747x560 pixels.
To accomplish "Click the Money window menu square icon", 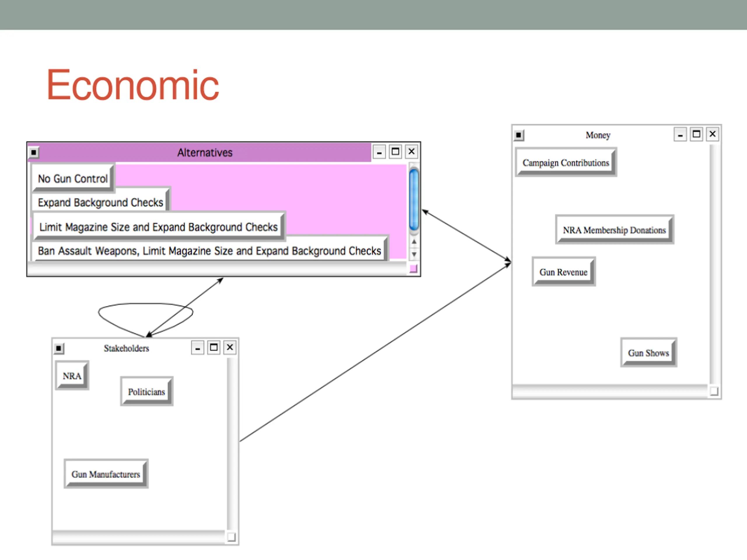I will click(519, 135).
